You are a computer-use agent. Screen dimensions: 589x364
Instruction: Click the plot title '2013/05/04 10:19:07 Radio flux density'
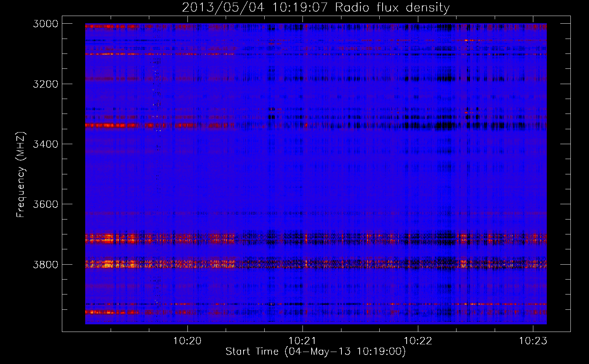coord(316,7)
